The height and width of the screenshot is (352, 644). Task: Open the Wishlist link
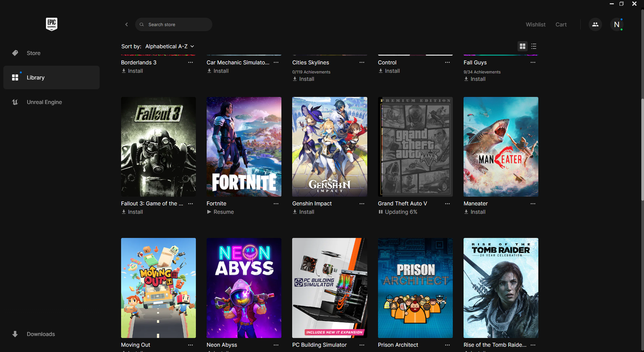click(535, 24)
